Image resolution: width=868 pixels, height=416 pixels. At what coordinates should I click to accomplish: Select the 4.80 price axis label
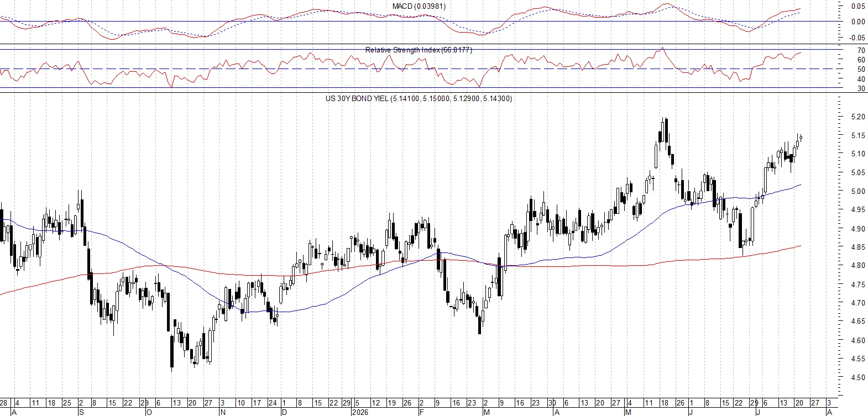click(859, 266)
